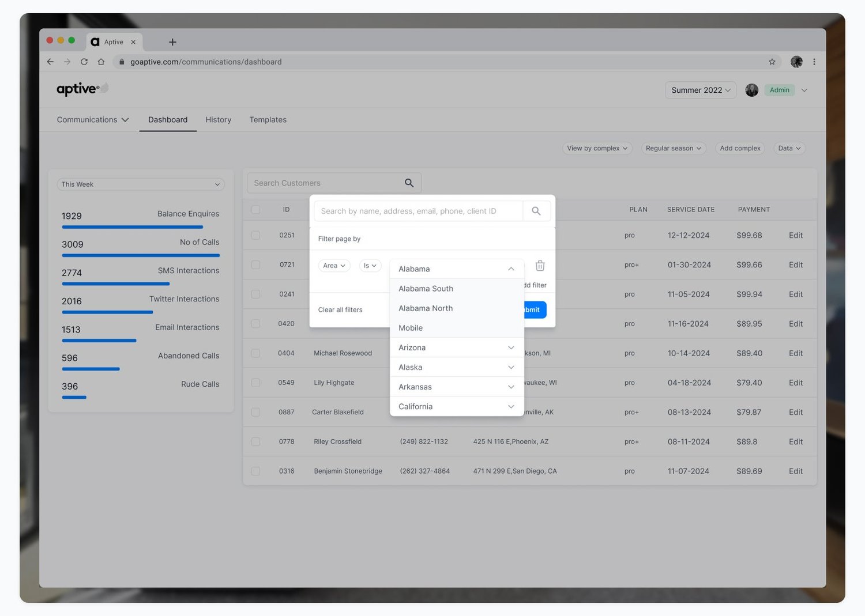Click the Rude Calls progress bar
The image size is (865, 616).
[x=74, y=398]
